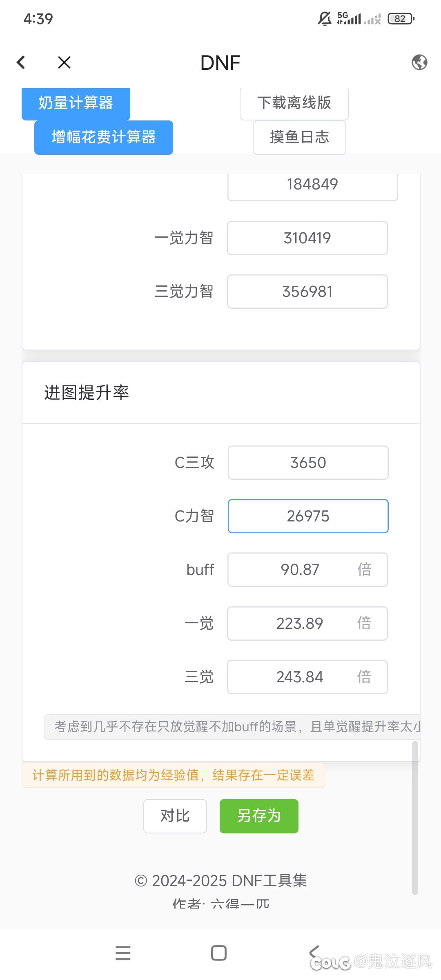
Task: Click 下载离线版 button
Action: (x=294, y=103)
